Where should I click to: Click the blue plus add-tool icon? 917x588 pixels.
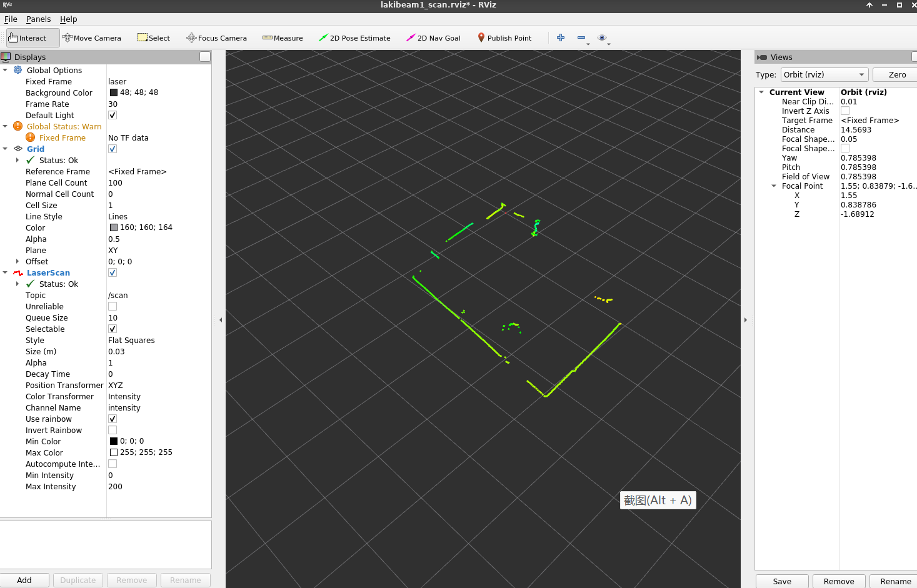click(x=561, y=38)
